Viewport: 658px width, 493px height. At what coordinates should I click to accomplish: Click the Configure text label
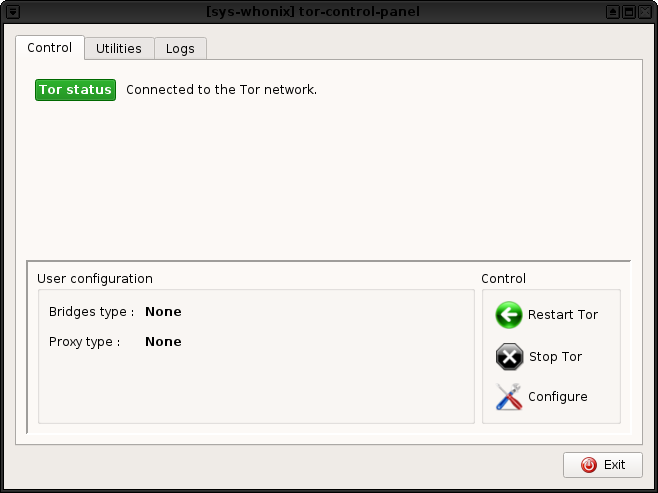point(557,397)
